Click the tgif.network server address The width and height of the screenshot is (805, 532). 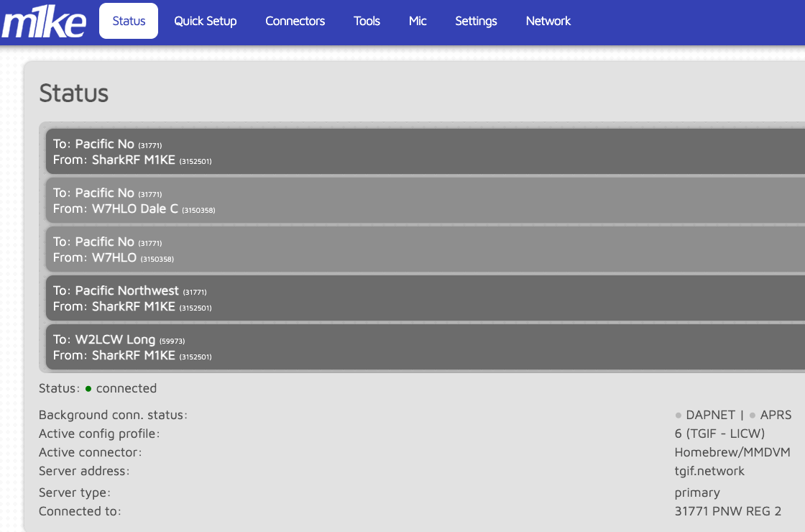pos(709,471)
